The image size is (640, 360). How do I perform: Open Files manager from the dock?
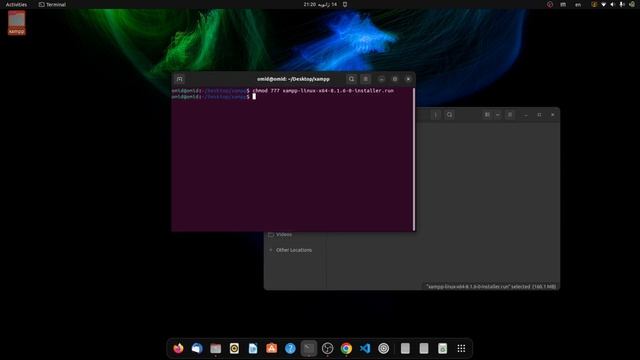coord(216,348)
